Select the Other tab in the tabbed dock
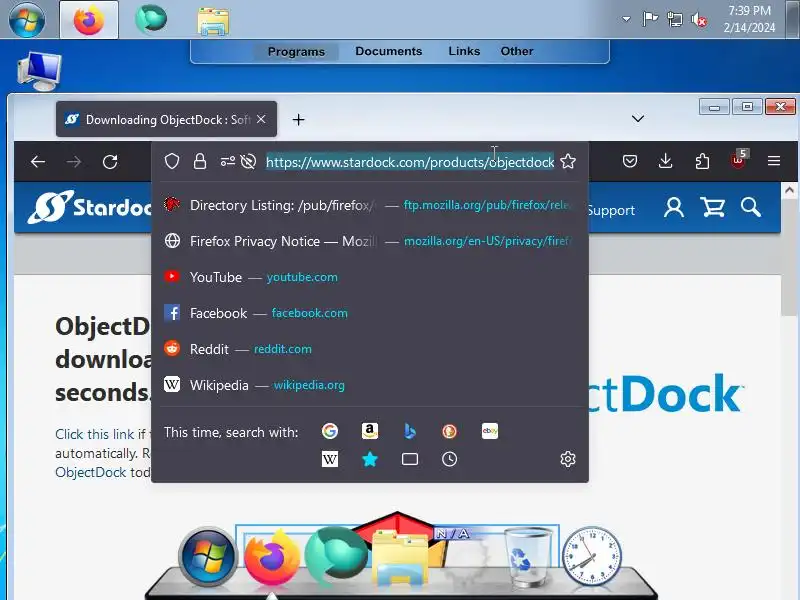800x600 pixels. coord(517,51)
